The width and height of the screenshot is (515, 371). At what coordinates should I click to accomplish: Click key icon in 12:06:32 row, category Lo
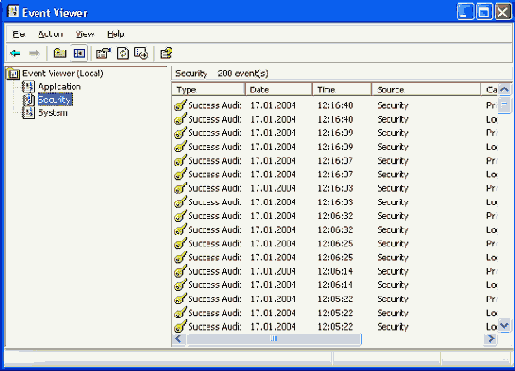(x=180, y=229)
